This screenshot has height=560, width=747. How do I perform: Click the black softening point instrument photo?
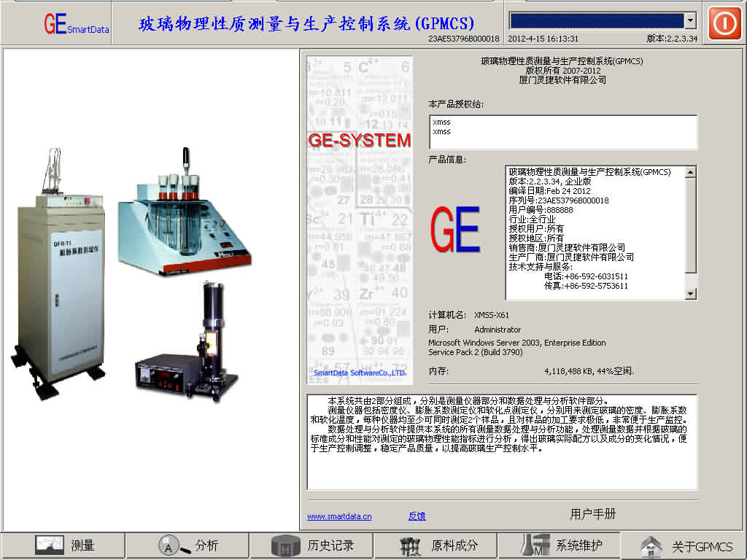(186, 342)
